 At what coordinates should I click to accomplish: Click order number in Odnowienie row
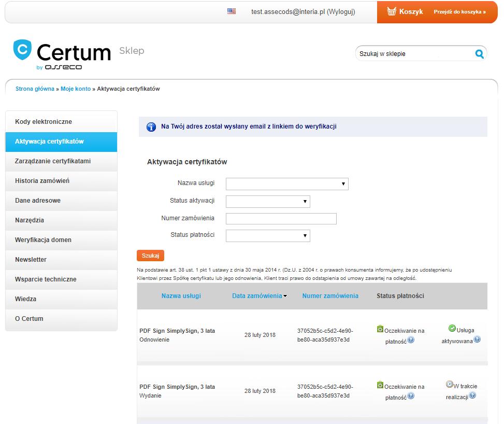pyautogui.click(x=325, y=335)
